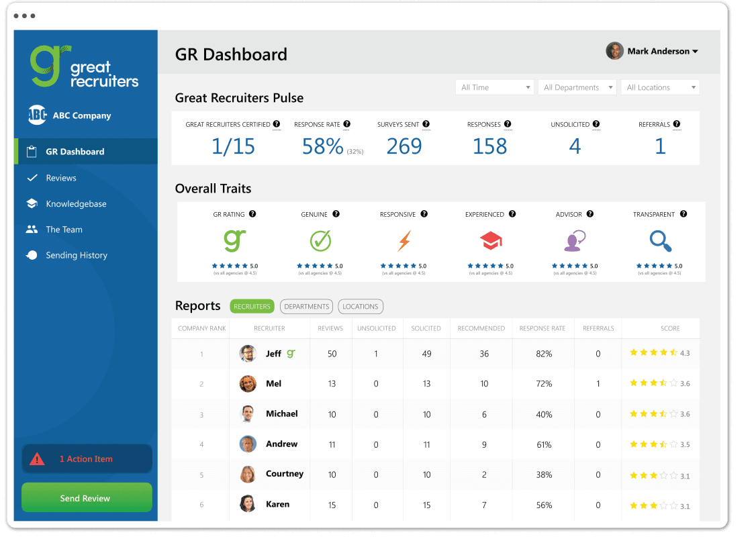Switch to the Locations report tab
Screen dimensions: 756x541
point(361,306)
